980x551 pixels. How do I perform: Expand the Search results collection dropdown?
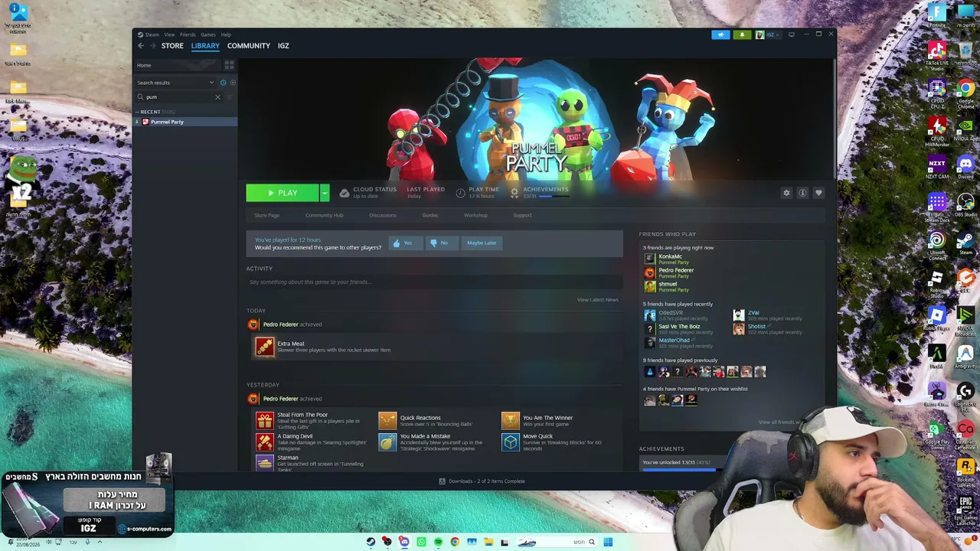point(211,83)
